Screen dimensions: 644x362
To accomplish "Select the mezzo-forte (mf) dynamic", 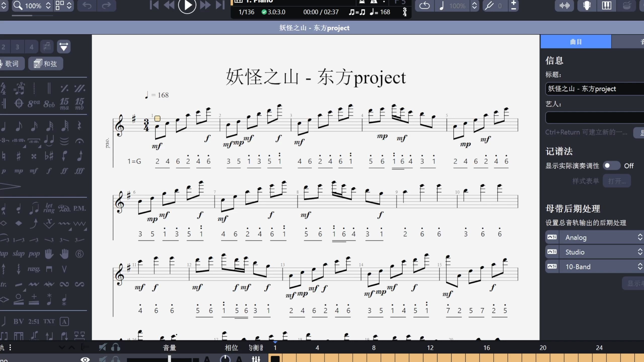I will (x=34, y=171).
